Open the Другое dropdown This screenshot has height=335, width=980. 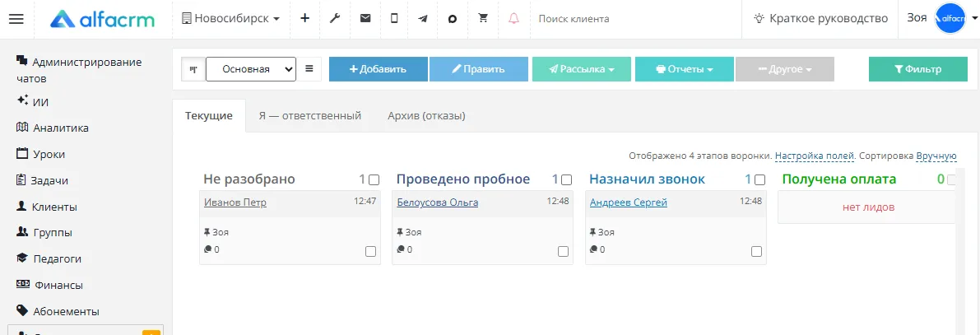click(x=785, y=69)
